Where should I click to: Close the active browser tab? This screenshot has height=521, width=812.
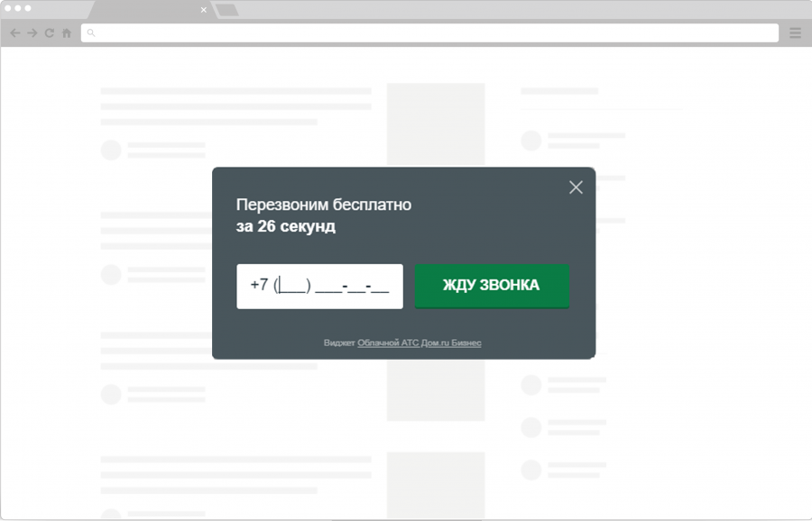[x=203, y=10]
